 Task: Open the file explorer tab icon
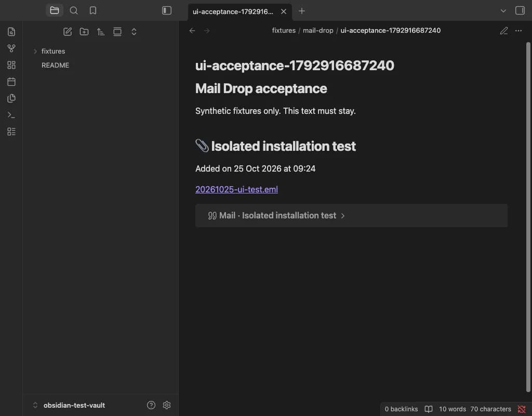click(54, 10)
